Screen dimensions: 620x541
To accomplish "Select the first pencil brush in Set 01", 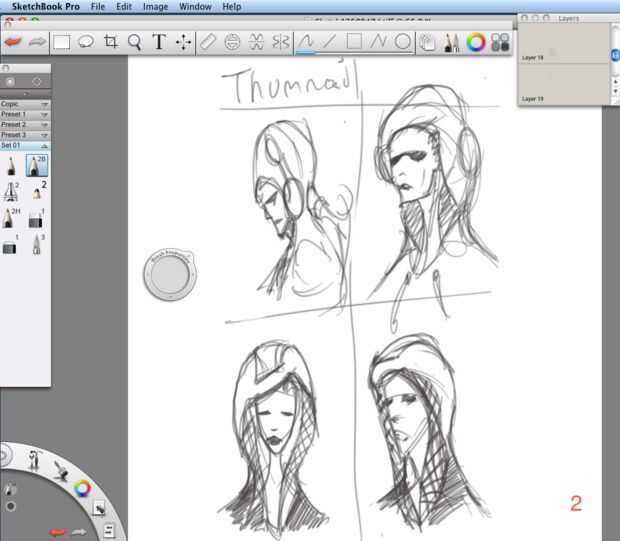I will tap(11, 166).
